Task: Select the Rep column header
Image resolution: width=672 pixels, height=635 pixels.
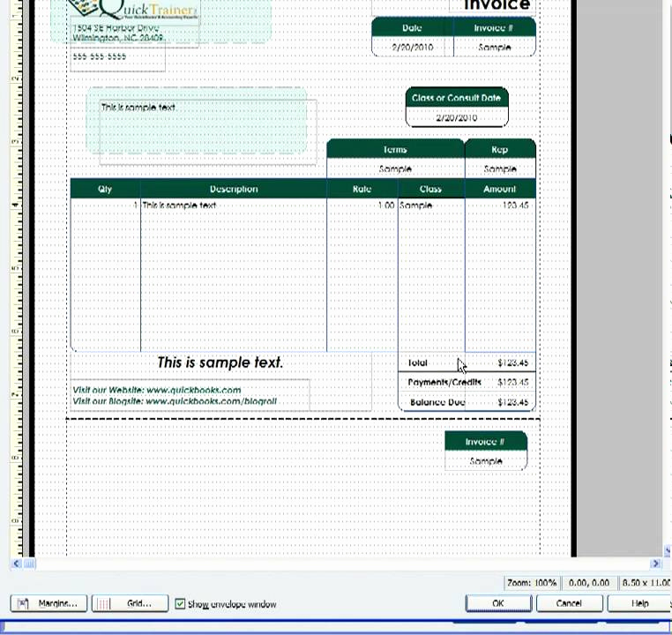Action: tap(500, 150)
